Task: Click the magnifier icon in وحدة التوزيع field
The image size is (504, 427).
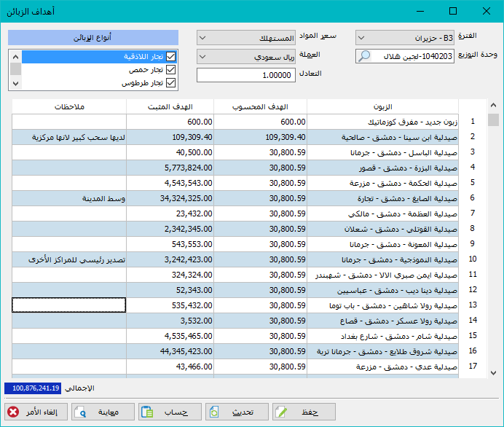Action: pyautogui.click(x=364, y=56)
